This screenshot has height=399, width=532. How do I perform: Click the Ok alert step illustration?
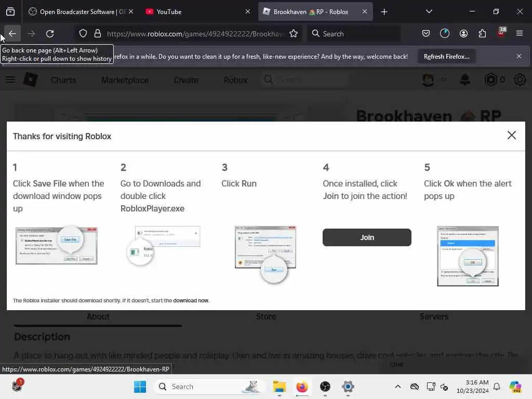[468, 256]
